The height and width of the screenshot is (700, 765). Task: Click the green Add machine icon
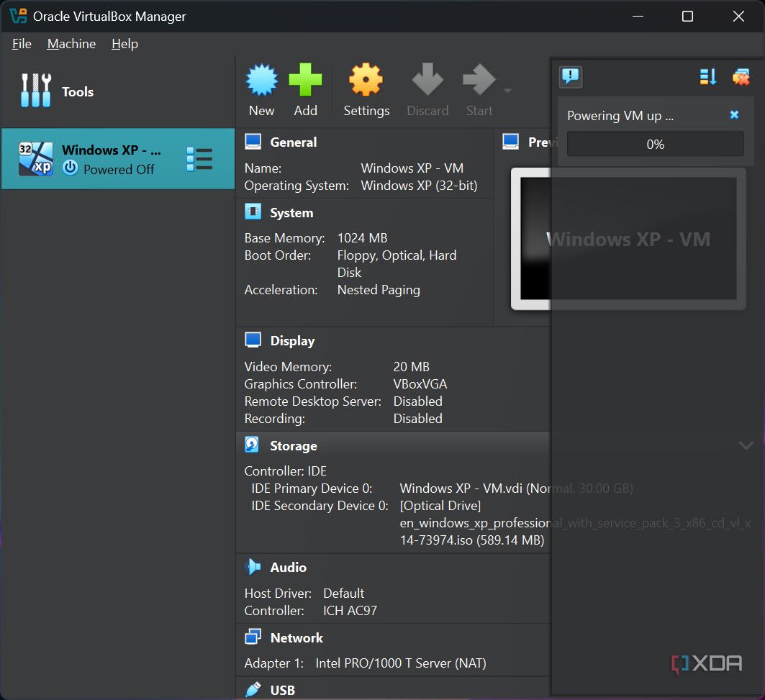click(x=305, y=80)
